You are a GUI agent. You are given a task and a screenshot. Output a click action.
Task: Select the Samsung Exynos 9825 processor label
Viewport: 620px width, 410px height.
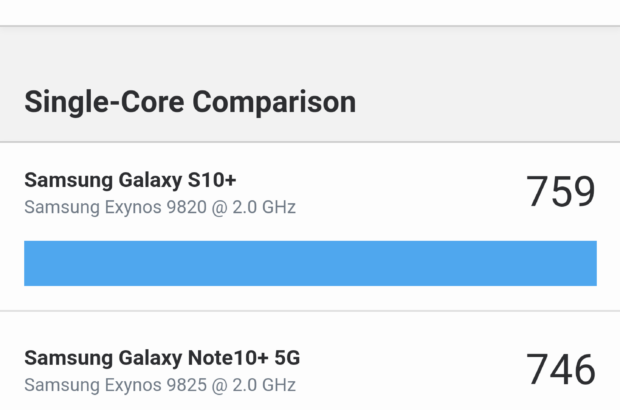(160, 385)
